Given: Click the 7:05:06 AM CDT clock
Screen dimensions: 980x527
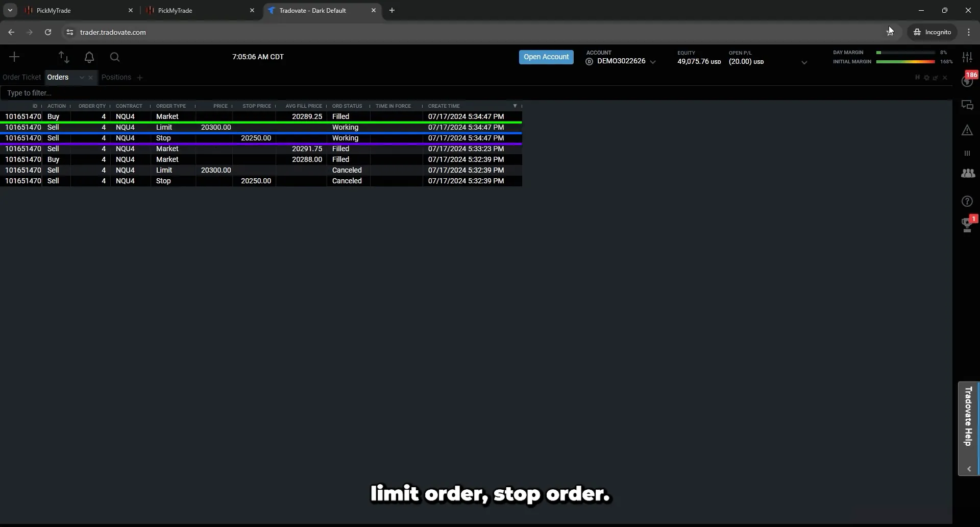Looking at the screenshot, I should [258, 57].
